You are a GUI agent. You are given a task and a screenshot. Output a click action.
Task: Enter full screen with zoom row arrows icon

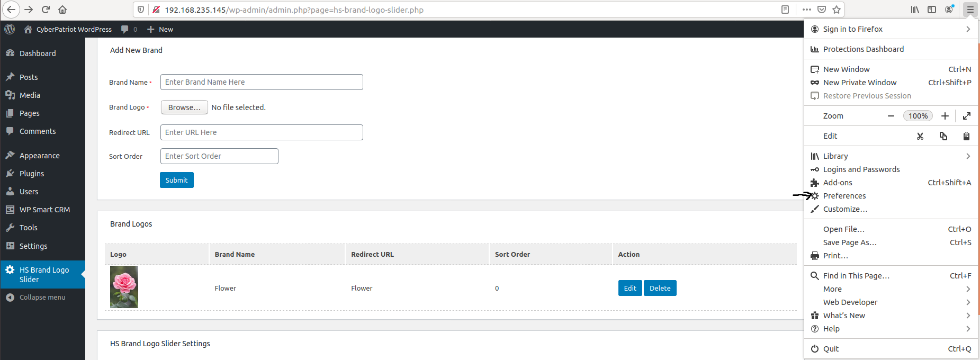(966, 116)
